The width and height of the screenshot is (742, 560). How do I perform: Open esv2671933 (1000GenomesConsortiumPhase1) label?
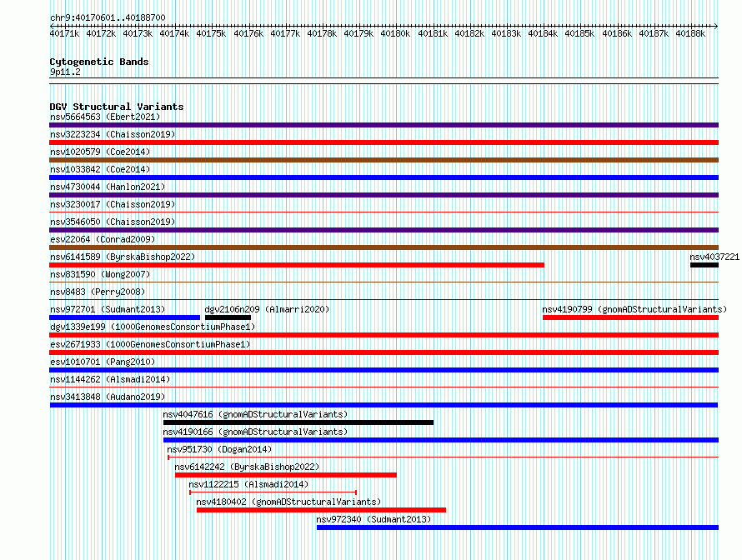pyautogui.click(x=150, y=344)
